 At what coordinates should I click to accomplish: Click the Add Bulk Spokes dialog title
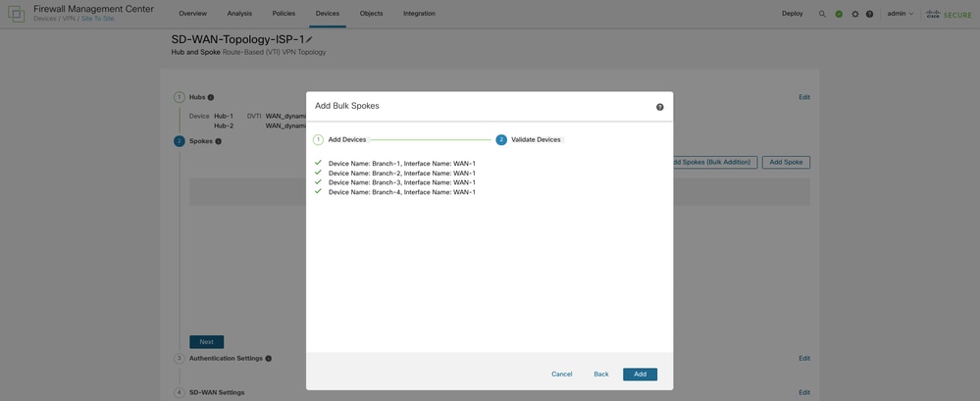[x=347, y=106]
